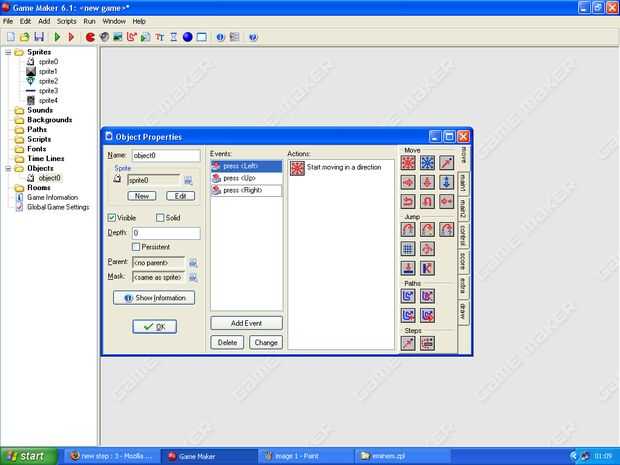Delete the selected event

[x=227, y=342]
